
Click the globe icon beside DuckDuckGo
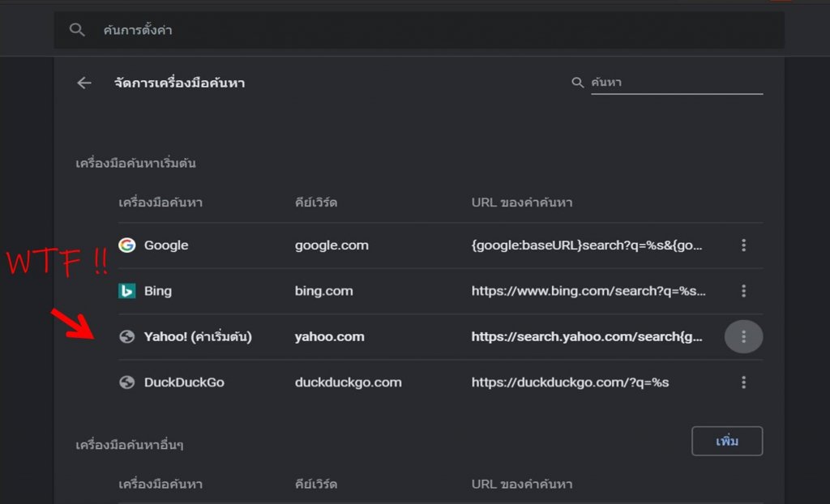coord(127,382)
